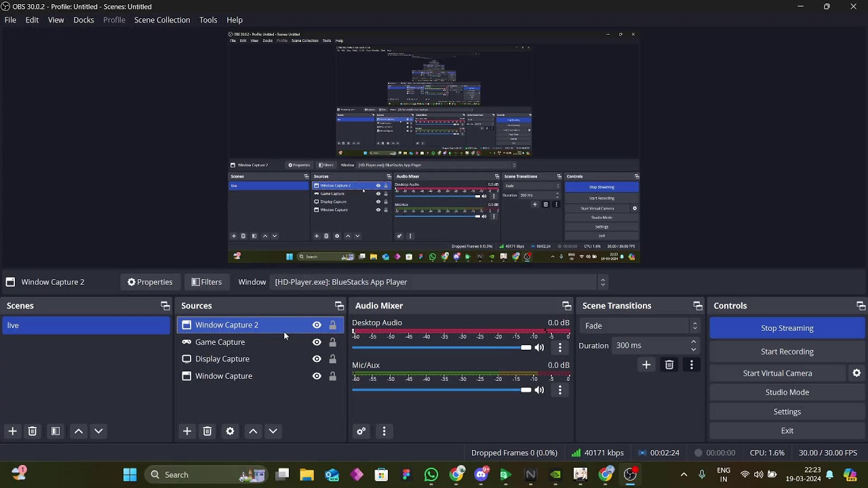The width and height of the screenshot is (868, 488).
Task: Add a new scene with plus icon
Action: 12,431
